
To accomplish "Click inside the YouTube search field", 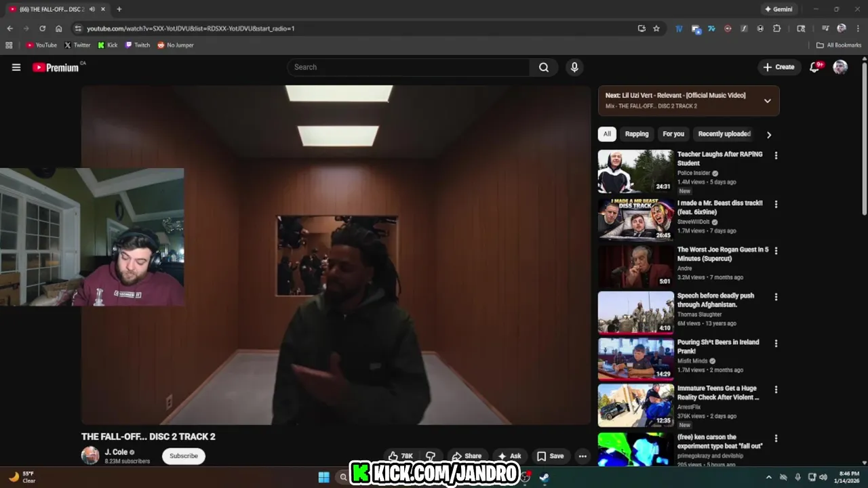I will [x=409, y=67].
